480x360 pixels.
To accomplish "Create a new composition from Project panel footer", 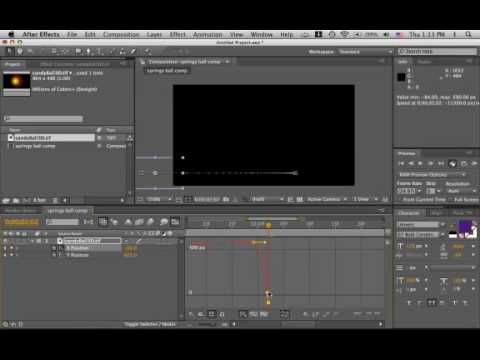I will [x=26, y=200].
